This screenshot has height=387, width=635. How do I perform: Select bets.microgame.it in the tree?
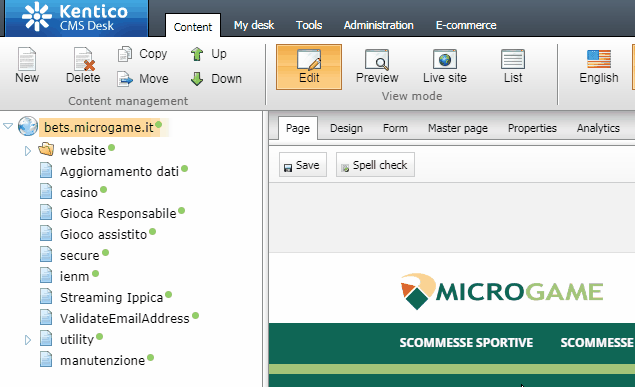(x=99, y=127)
